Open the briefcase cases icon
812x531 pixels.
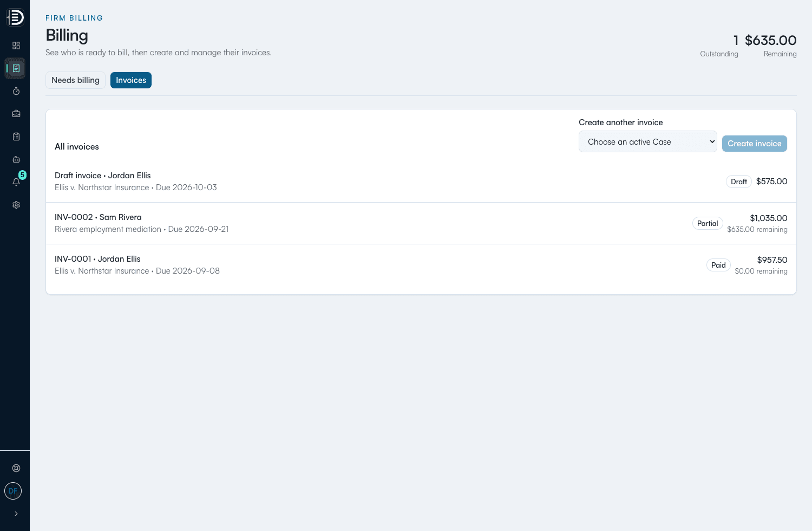coord(16,114)
